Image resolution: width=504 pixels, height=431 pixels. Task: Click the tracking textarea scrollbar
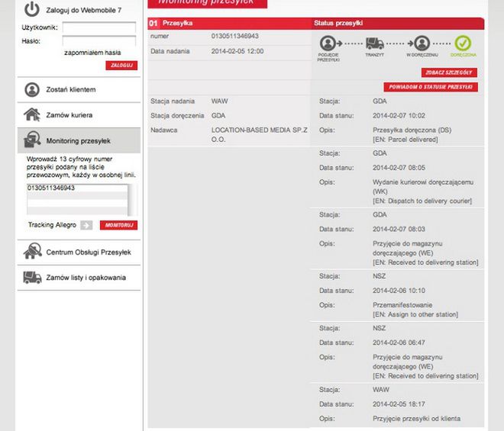pyautogui.click(x=132, y=199)
